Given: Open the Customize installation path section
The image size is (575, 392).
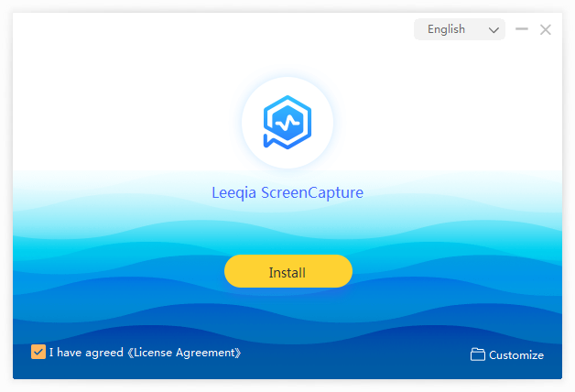Looking at the screenshot, I should pyautogui.click(x=515, y=354).
